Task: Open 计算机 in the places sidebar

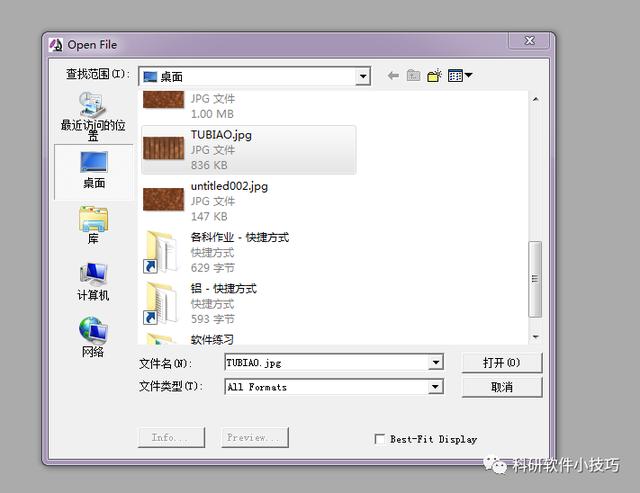Action: pos(93,281)
